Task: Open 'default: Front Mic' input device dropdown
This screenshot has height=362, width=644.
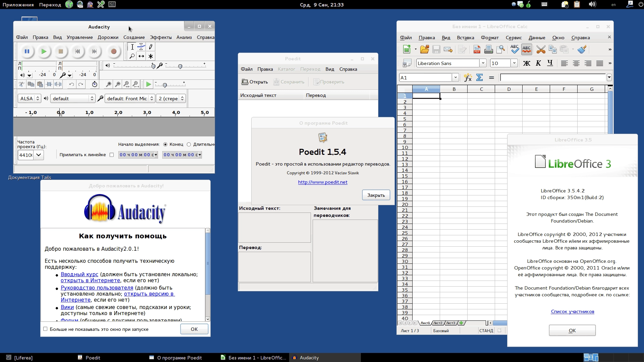Action: [130, 99]
